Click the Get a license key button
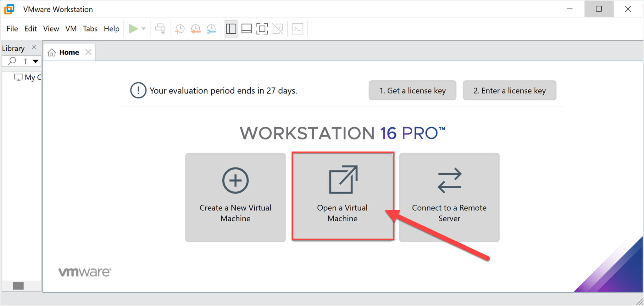Viewport: 644px width, 306px height. click(412, 90)
